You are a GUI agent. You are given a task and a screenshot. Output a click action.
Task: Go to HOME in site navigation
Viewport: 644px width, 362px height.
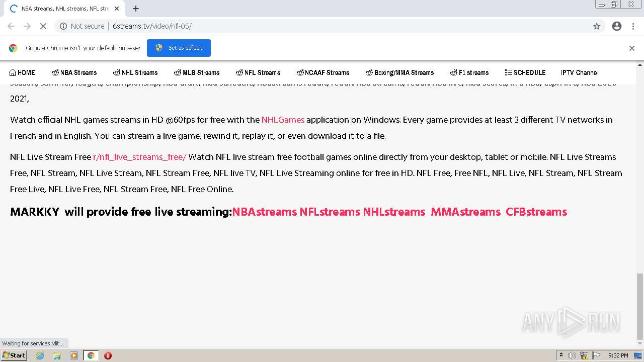coord(22,72)
